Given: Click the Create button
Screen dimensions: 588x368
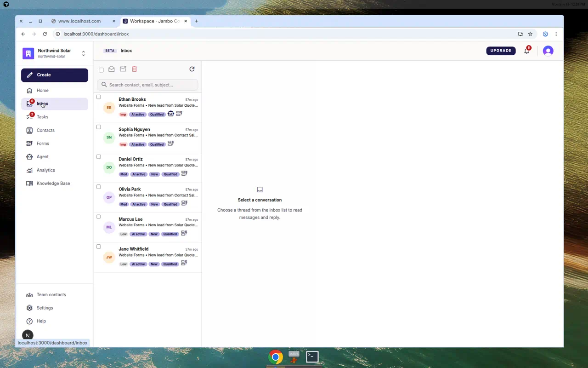Looking at the screenshot, I should pyautogui.click(x=55, y=75).
